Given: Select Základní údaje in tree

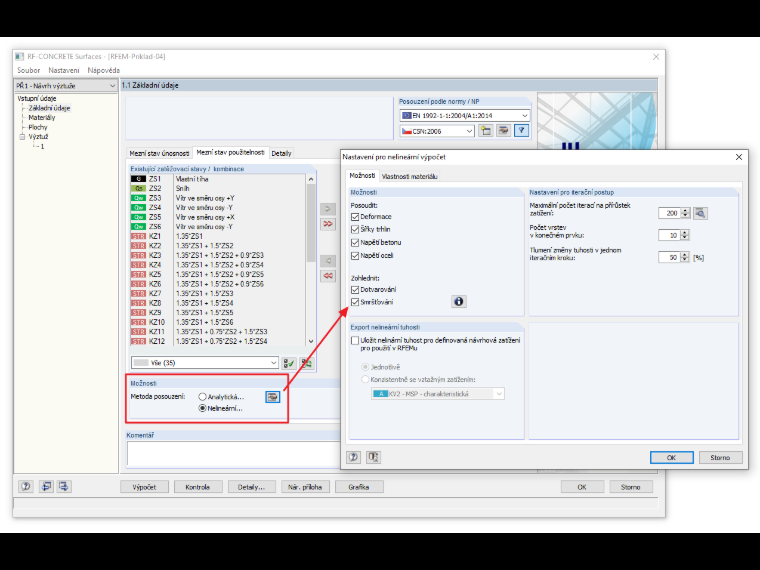Looking at the screenshot, I should [x=49, y=108].
